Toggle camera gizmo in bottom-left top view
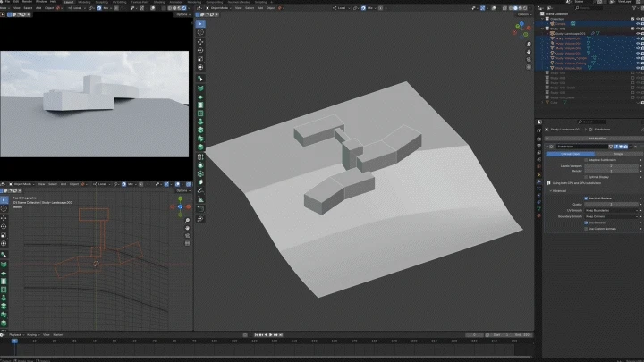Screen dimensions: 644x362 (x=187, y=236)
